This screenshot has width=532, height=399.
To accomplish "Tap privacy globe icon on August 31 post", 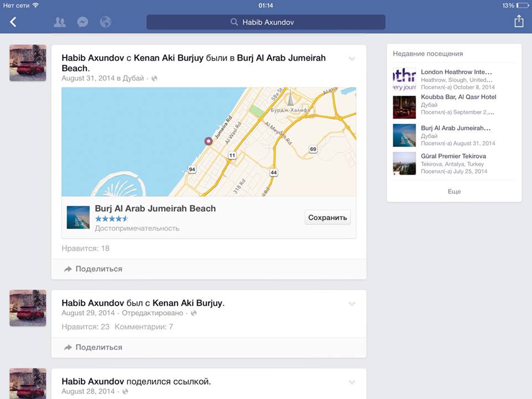I will (155, 78).
